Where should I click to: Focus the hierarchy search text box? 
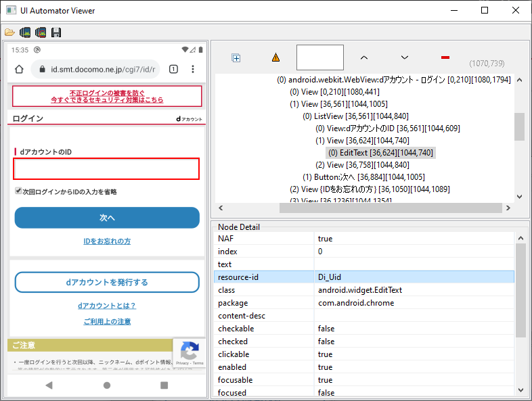point(320,57)
